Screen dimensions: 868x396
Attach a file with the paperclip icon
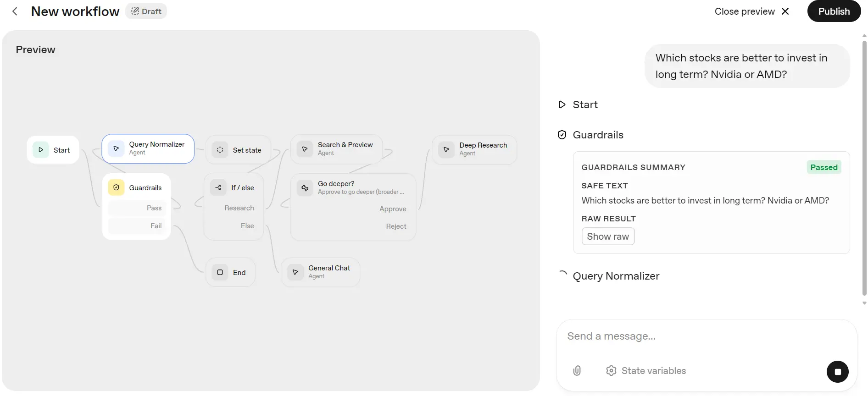pyautogui.click(x=577, y=370)
